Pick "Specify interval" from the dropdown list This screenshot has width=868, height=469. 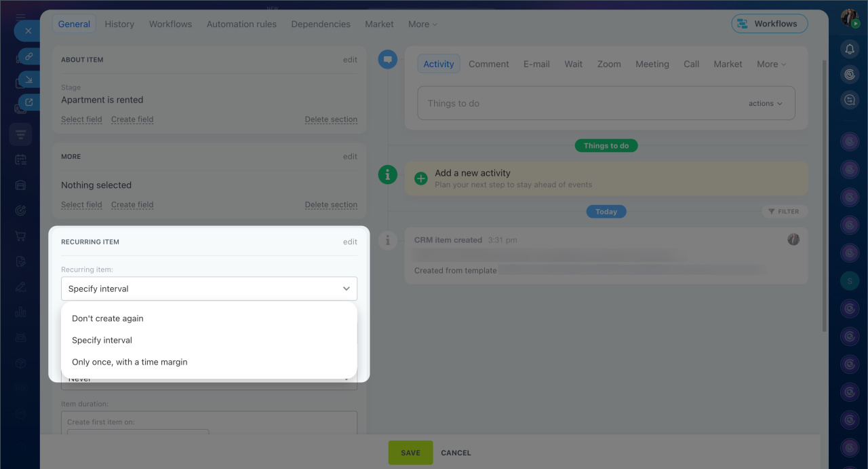[x=102, y=340]
